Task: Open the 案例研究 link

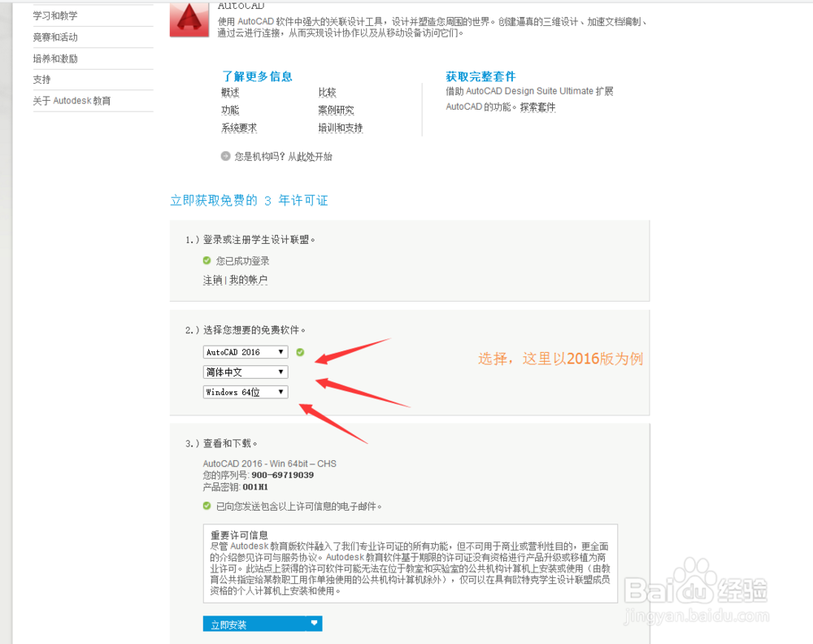Action: tap(336, 110)
